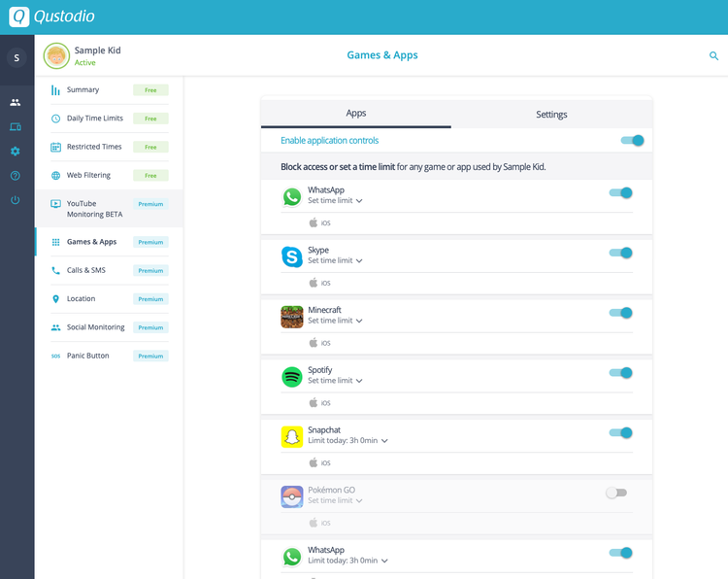Click the YouTube Monitoring play icon

point(55,204)
